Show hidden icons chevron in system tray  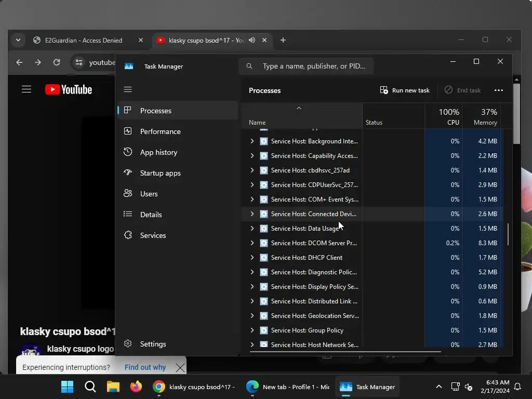pyautogui.click(x=438, y=387)
